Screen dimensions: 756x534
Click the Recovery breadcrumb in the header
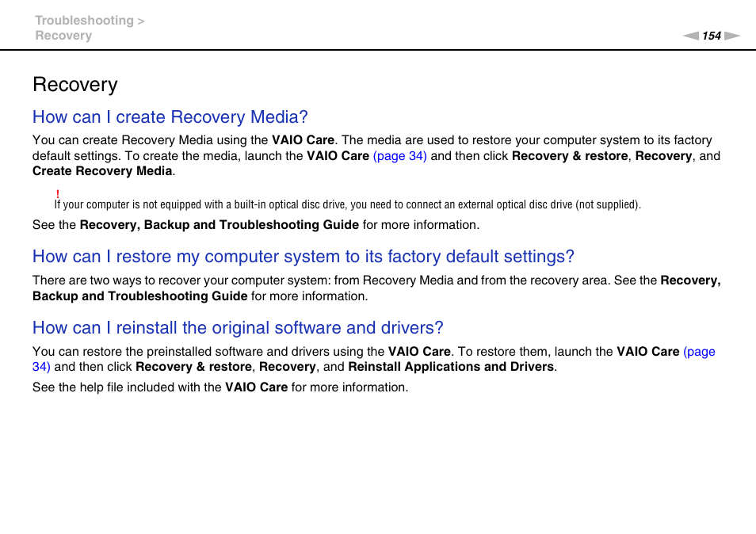pos(63,36)
